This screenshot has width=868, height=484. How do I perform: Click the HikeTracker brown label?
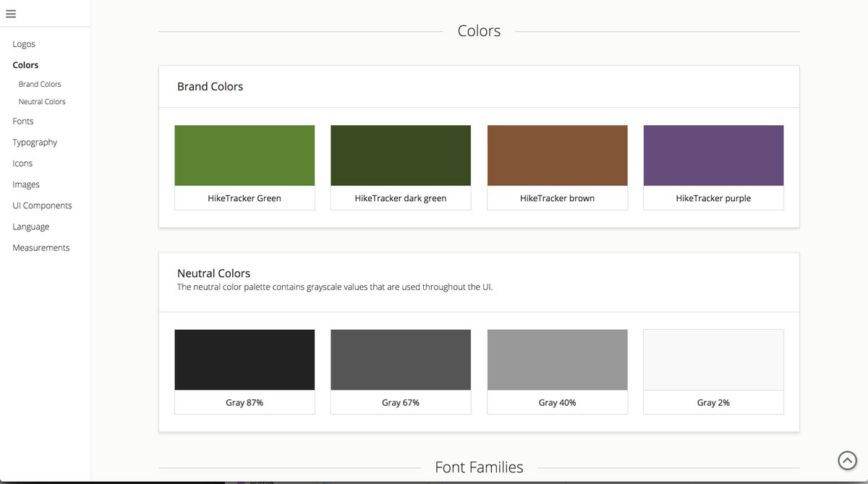click(557, 198)
